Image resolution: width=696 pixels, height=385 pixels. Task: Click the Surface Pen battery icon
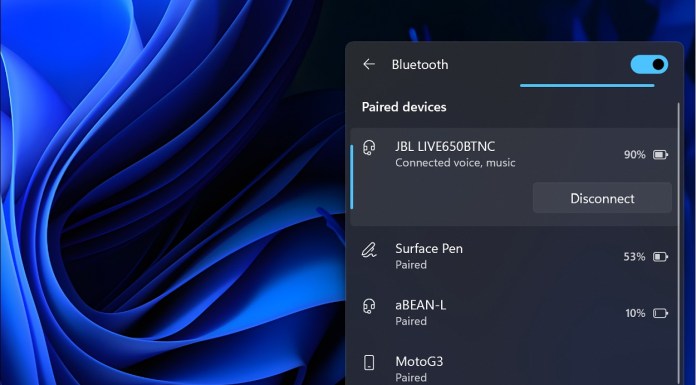click(660, 257)
